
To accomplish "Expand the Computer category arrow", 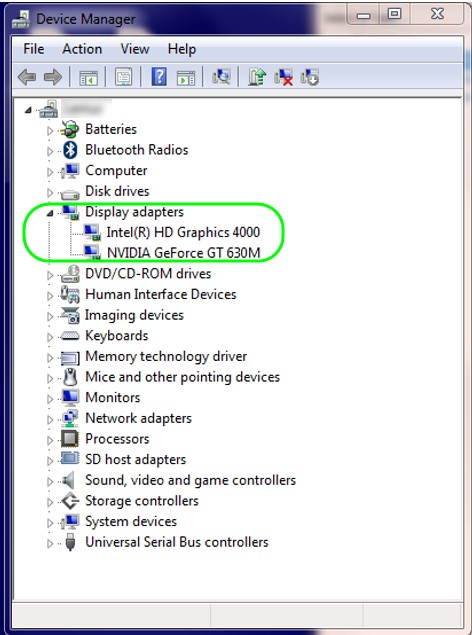I will click(x=50, y=172).
